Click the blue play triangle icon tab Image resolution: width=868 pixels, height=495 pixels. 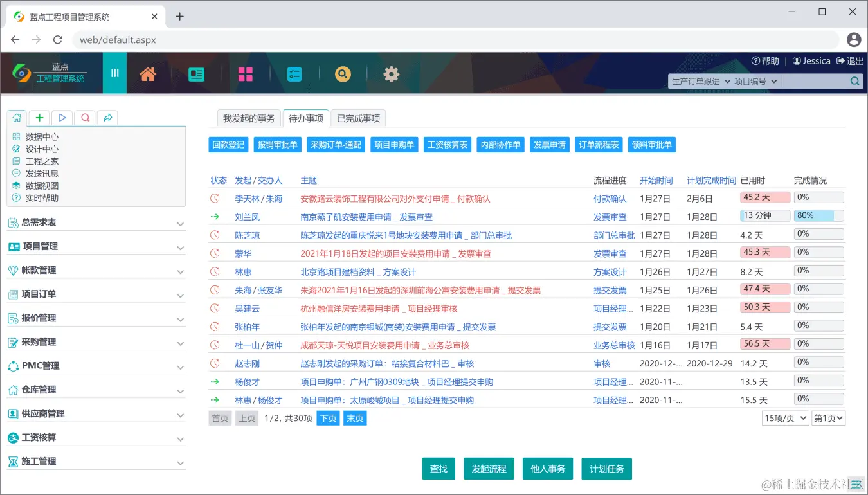pos(62,118)
